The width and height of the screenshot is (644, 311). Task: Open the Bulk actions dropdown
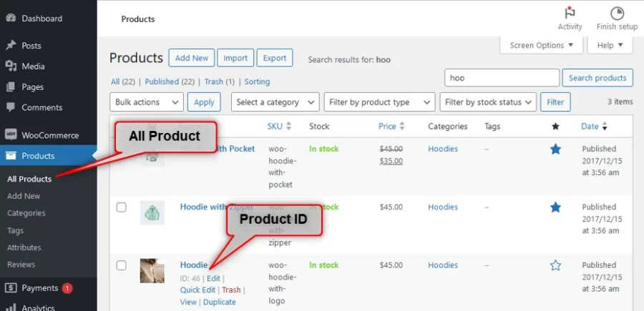point(146,102)
